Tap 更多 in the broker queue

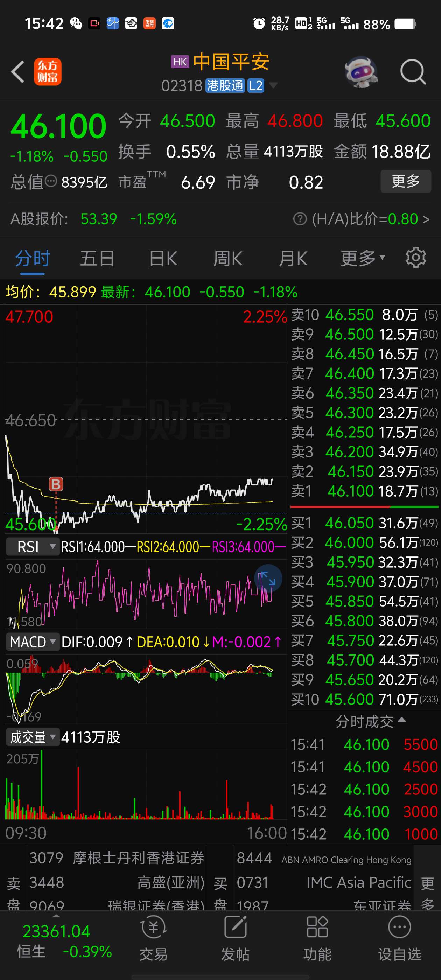pyautogui.click(x=427, y=893)
